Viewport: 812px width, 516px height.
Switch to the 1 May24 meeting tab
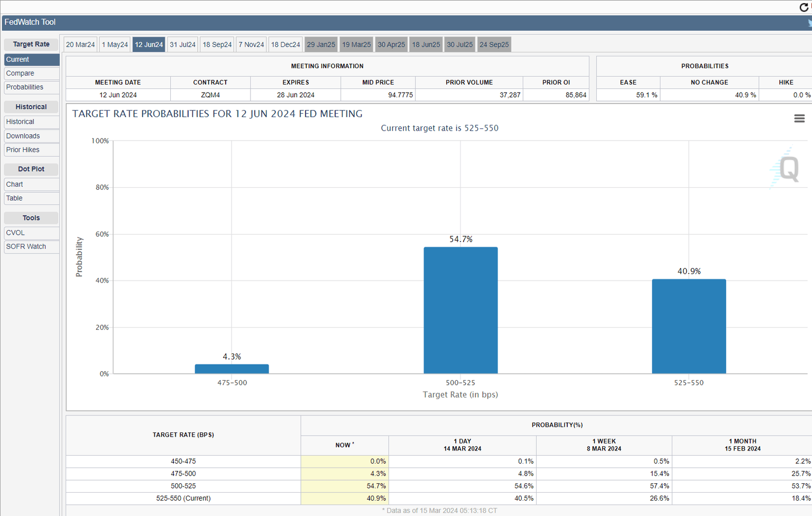(x=115, y=44)
